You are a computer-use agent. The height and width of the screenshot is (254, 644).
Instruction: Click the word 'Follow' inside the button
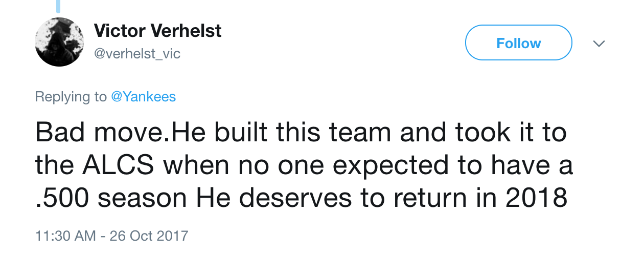(518, 43)
